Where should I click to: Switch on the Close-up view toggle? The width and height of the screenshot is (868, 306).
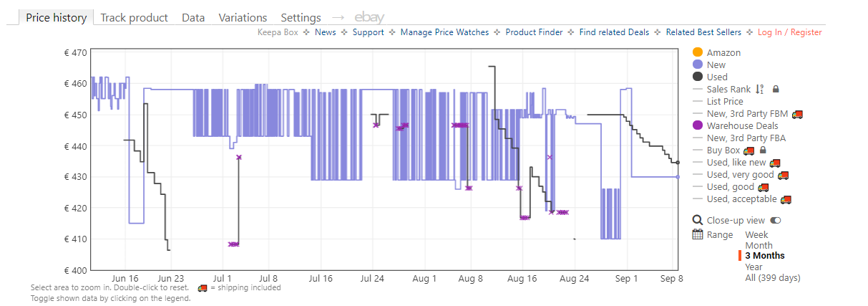tap(776, 221)
